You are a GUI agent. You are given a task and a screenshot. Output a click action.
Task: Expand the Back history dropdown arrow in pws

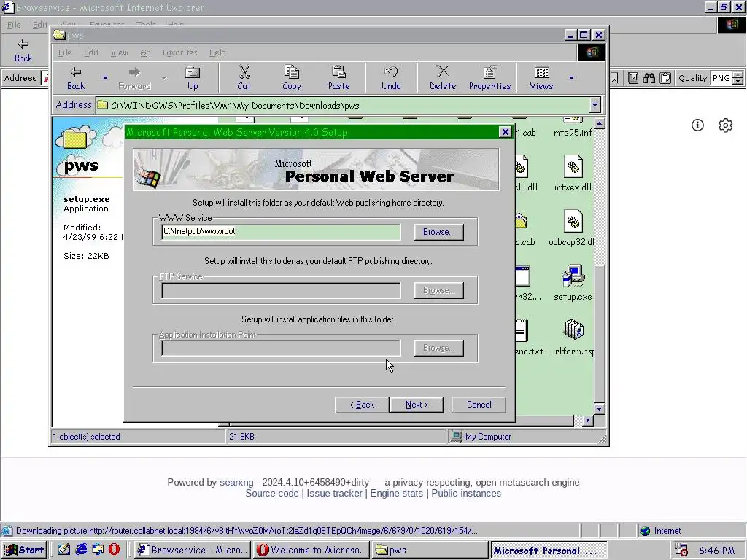pyautogui.click(x=105, y=77)
